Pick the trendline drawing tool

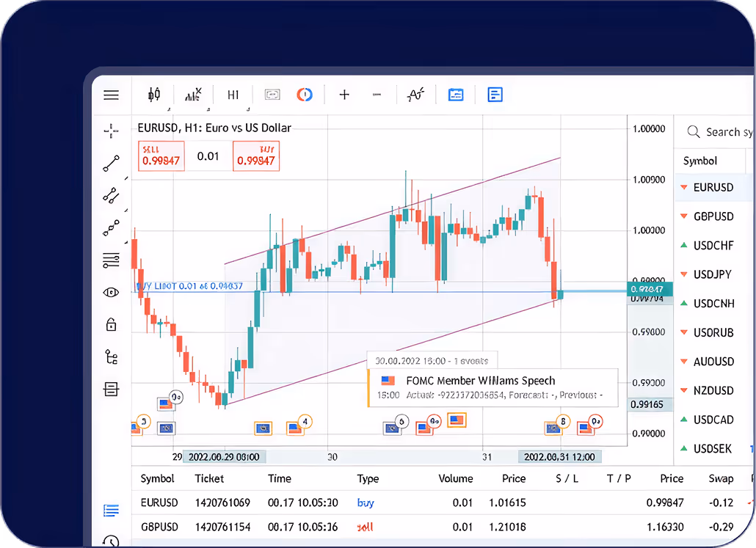111,163
